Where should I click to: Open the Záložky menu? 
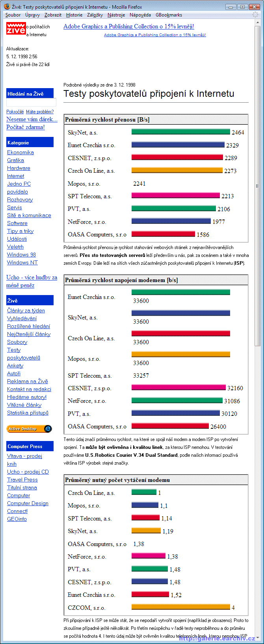95,15
